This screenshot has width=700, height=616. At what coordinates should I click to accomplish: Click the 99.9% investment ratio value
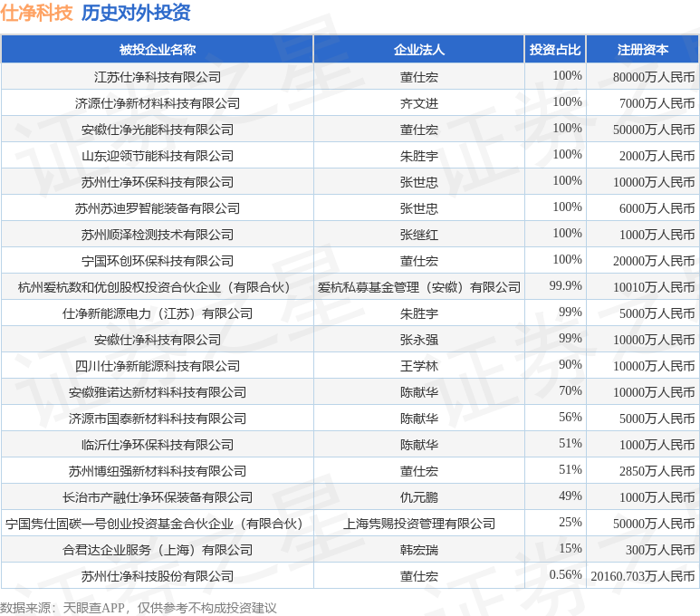click(x=565, y=285)
